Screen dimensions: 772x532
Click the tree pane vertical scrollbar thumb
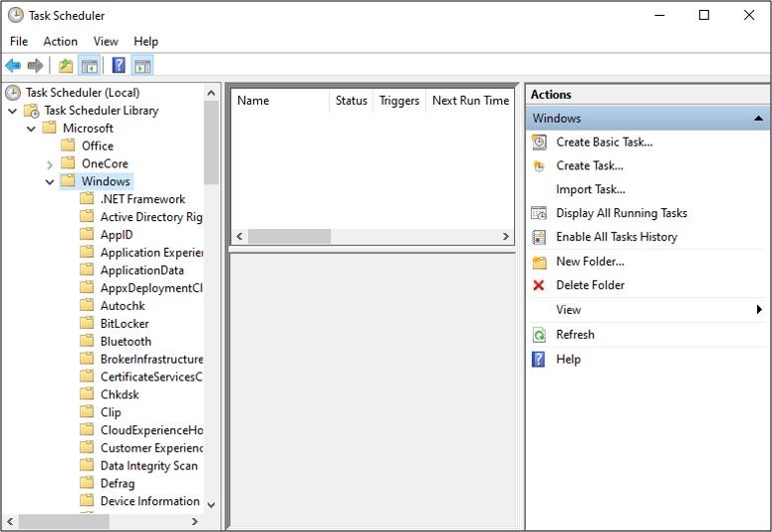211,142
